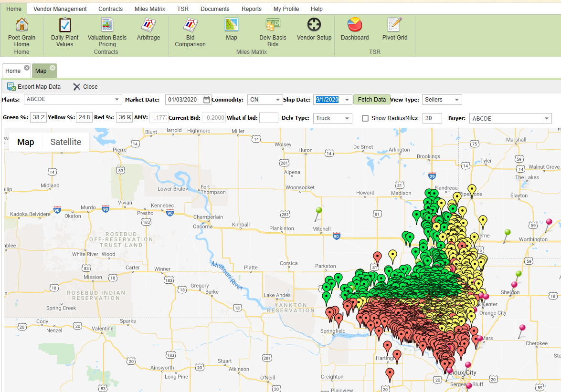The image size is (561, 392).
Task: Expand the Plants dropdown
Action: click(x=116, y=99)
